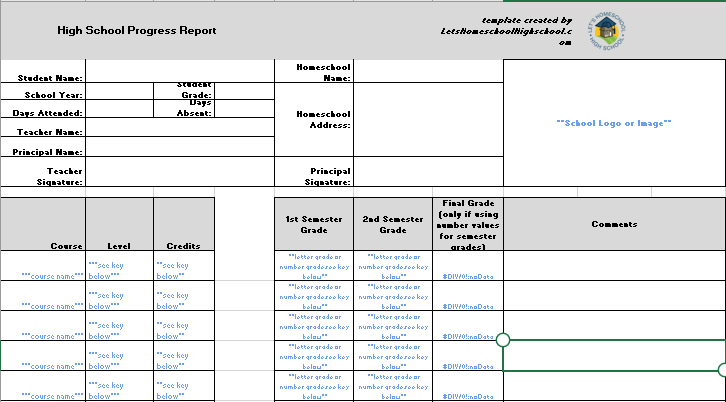Click the empty Days Absent value cell
The height and width of the screenshot is (402, 726).
pyautogui.click(x=244, y=109)
